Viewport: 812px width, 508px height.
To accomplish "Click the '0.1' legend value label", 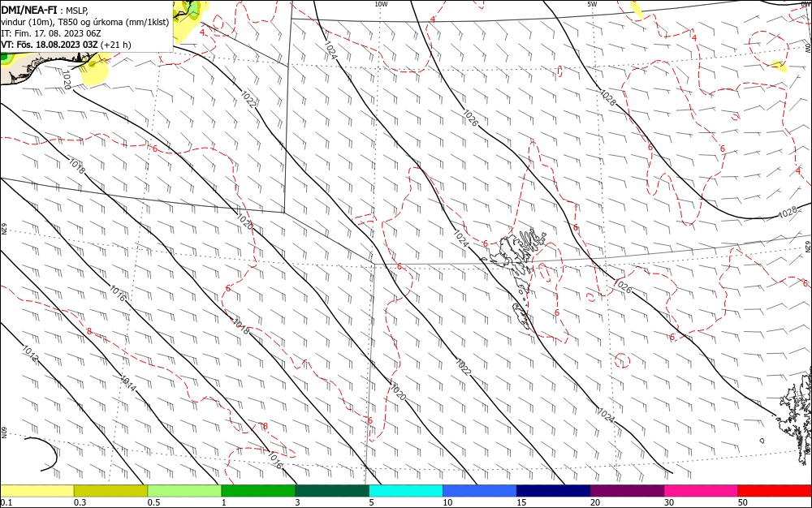I will 6,502.
